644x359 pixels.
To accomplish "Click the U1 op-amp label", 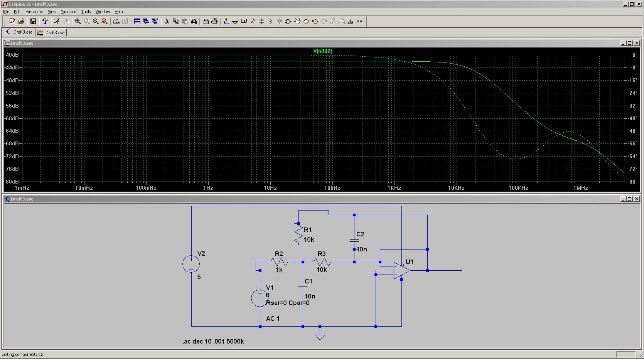I will (x=409, y=262).
